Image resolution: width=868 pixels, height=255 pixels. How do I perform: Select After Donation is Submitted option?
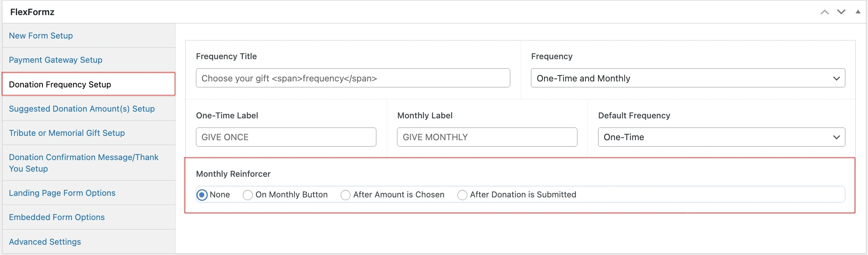[462, 195]
